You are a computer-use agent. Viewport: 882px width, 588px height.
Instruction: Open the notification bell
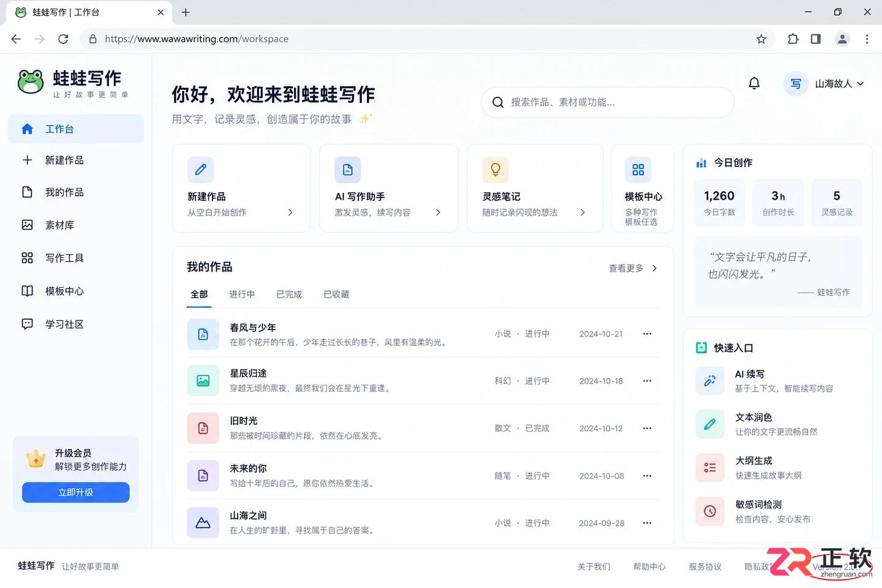tap(754, 83)
